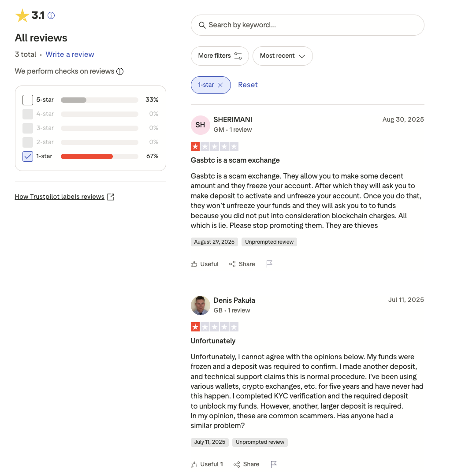Share Denis Pakuła's review

(x=246, y=464)
